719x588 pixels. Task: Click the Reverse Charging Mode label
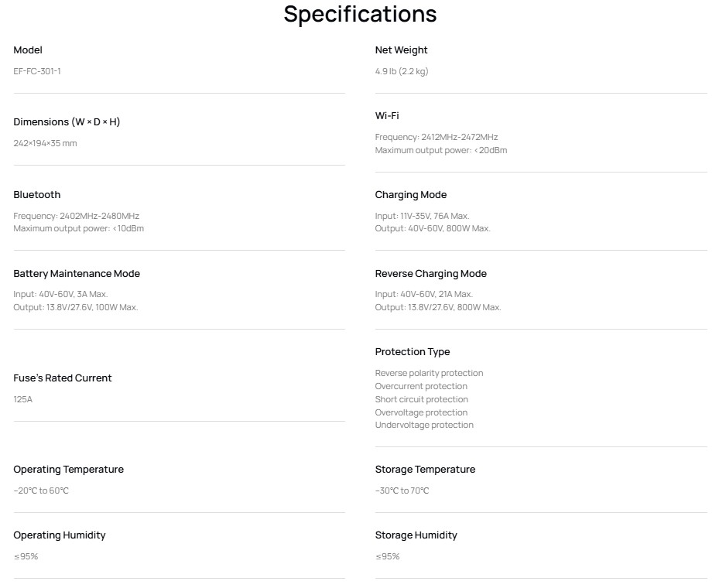coord(431,274)
